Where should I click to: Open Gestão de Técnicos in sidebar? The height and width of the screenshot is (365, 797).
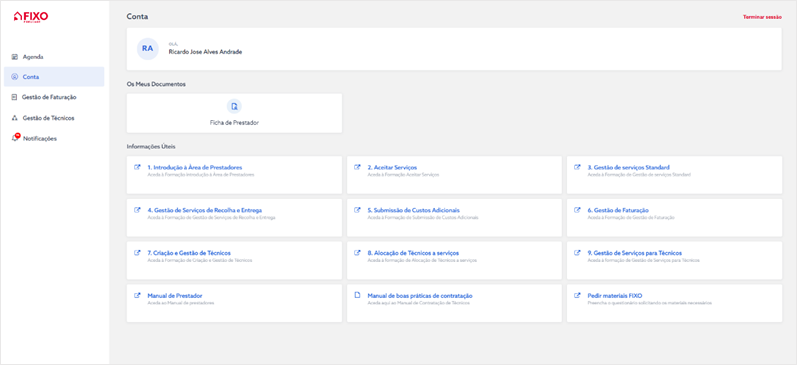[54, 118]
